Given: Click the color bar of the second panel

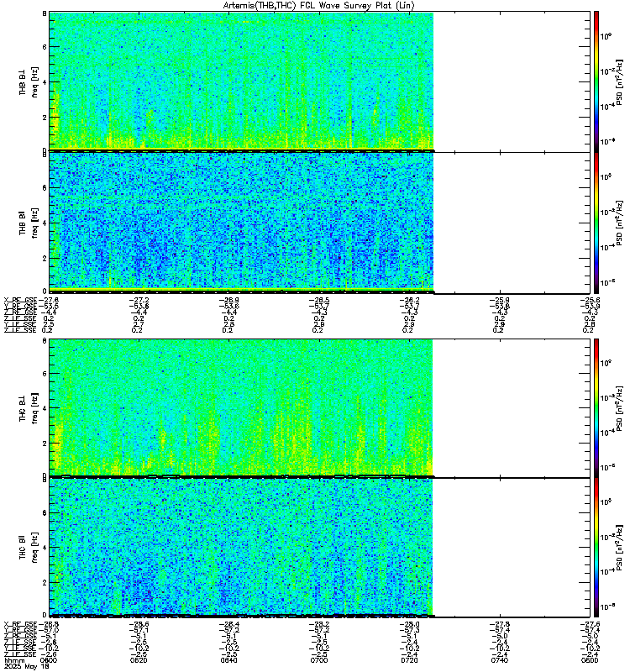Looking at the screenshot, I should [x=596, y=222].
